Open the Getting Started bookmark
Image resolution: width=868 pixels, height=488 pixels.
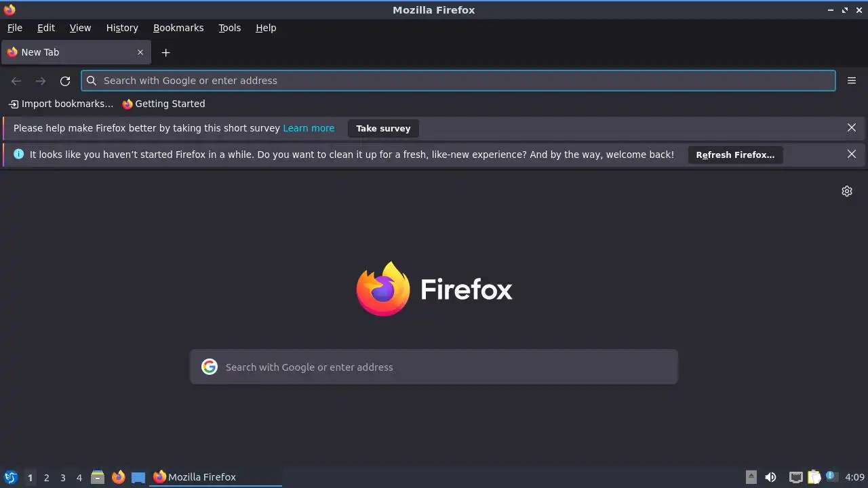tap(163, 104)
